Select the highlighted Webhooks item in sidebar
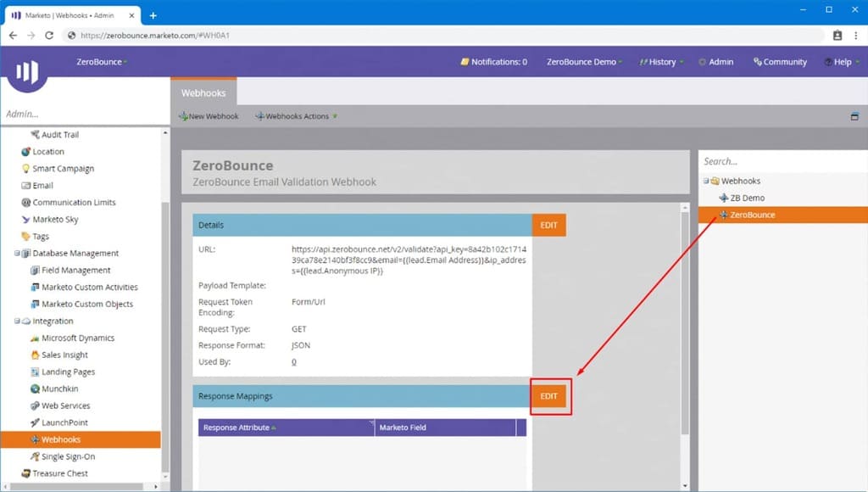This screenshot has height=492, width=868. (81, 440)
